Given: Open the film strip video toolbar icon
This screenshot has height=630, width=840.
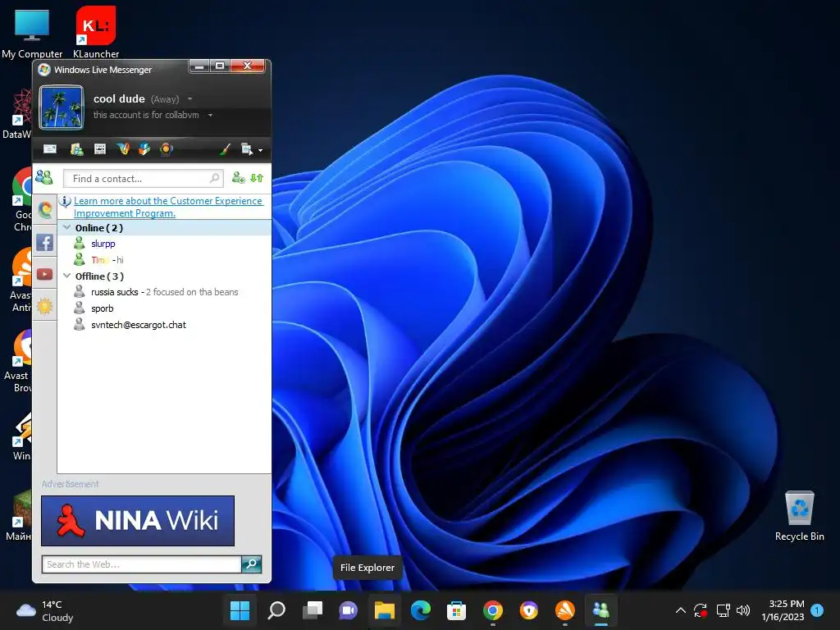Looking at the screenshot, I should pos(100,149).
